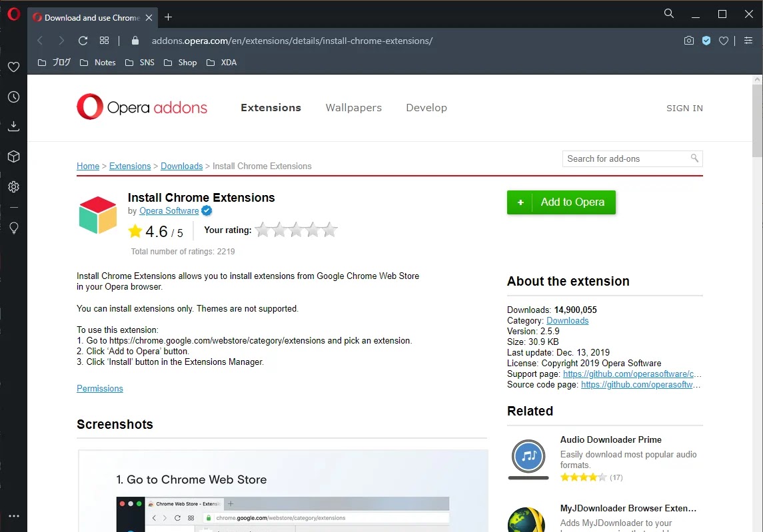This screenshot has height=532, width=763.
Task: Search in open tabs magnifier
Action: (x=669, y=13)
